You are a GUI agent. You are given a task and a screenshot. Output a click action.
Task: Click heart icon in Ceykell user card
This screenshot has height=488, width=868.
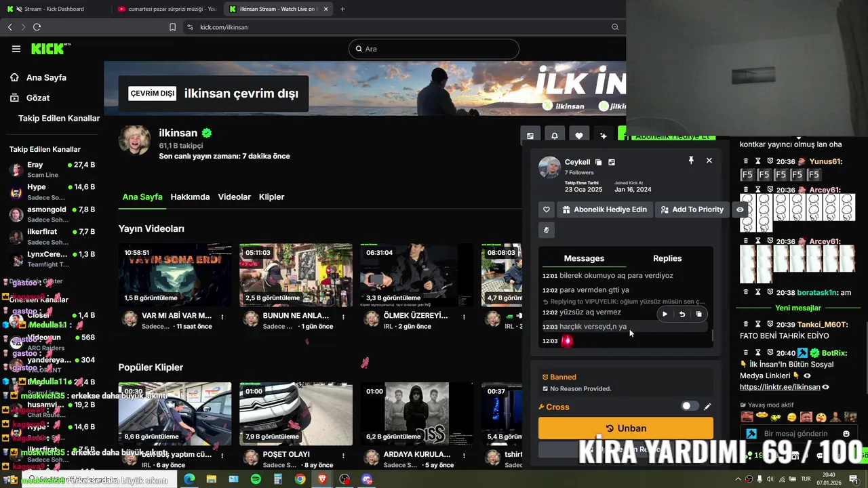coord(546,209)
